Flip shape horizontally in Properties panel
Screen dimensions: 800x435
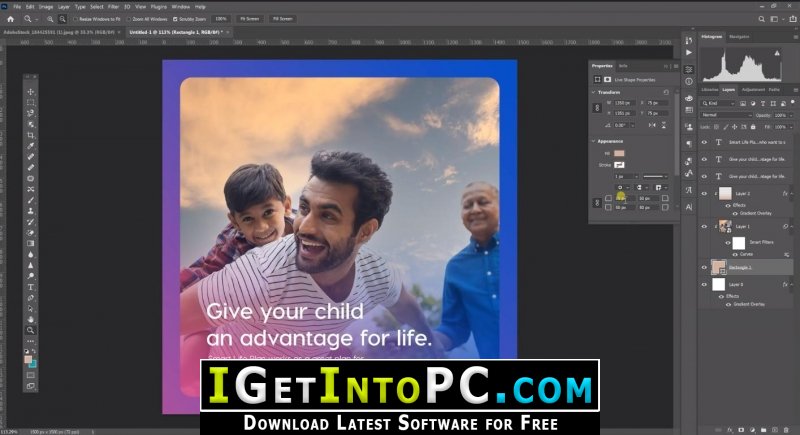click(652, 125)
